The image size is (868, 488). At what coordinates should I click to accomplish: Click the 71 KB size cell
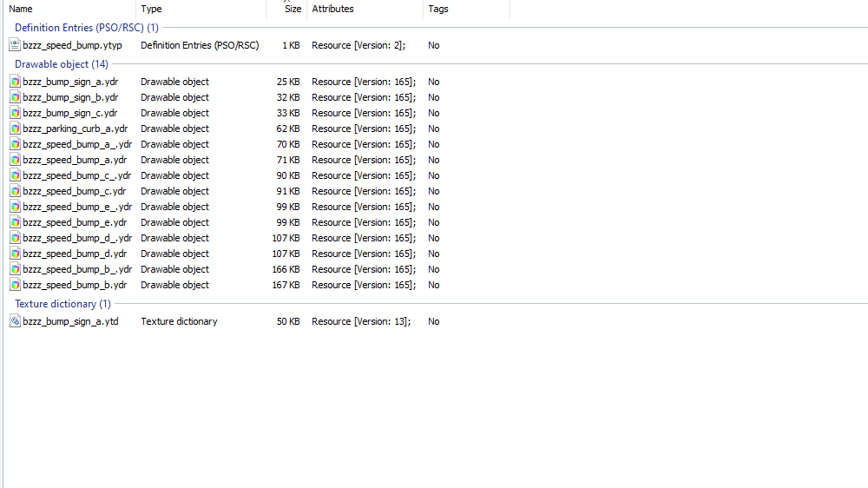288,160
